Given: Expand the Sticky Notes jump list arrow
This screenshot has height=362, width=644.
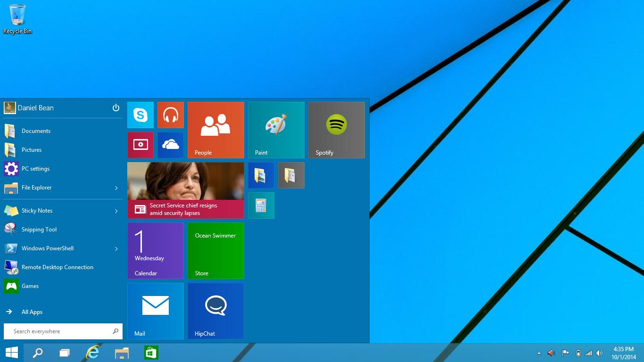Looking at the screenshot, I should (x=116, y=211).
